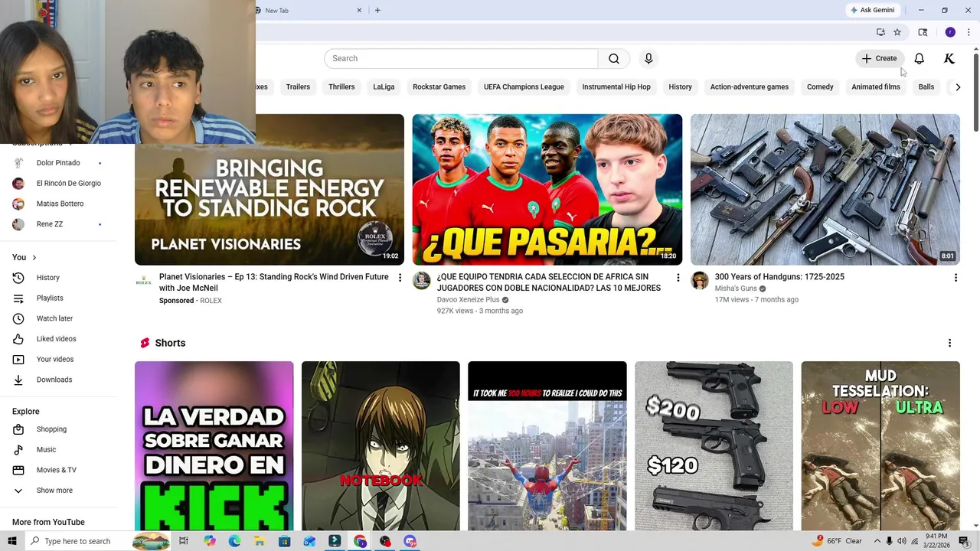Open the Spider-Man 100 hours short
980x551 pixels.
[547, 446]
